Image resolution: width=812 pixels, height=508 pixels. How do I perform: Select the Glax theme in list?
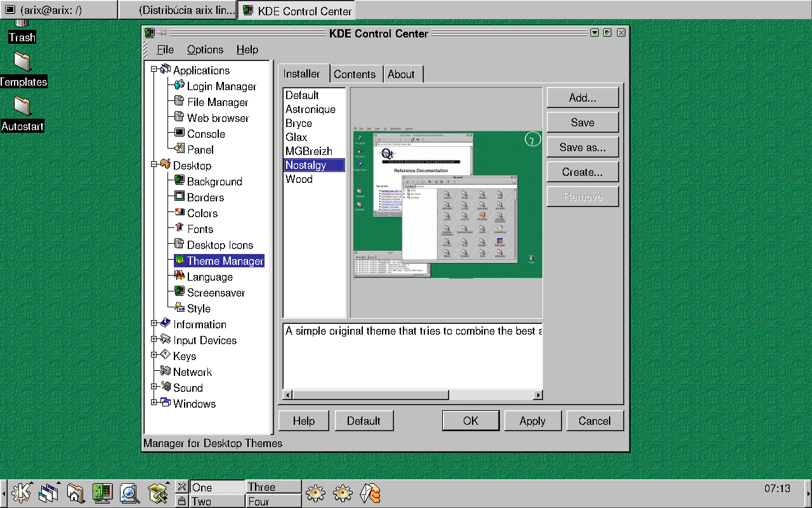[x=314, y=137]
